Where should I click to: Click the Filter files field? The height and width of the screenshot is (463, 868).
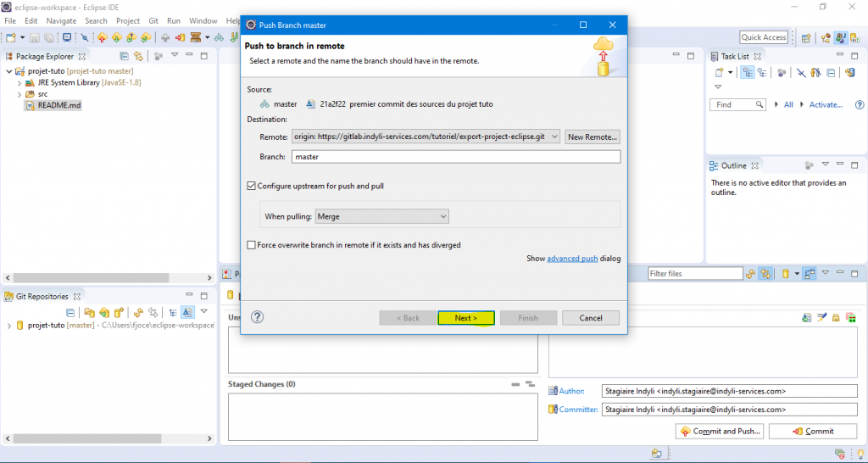click(696, 274)
